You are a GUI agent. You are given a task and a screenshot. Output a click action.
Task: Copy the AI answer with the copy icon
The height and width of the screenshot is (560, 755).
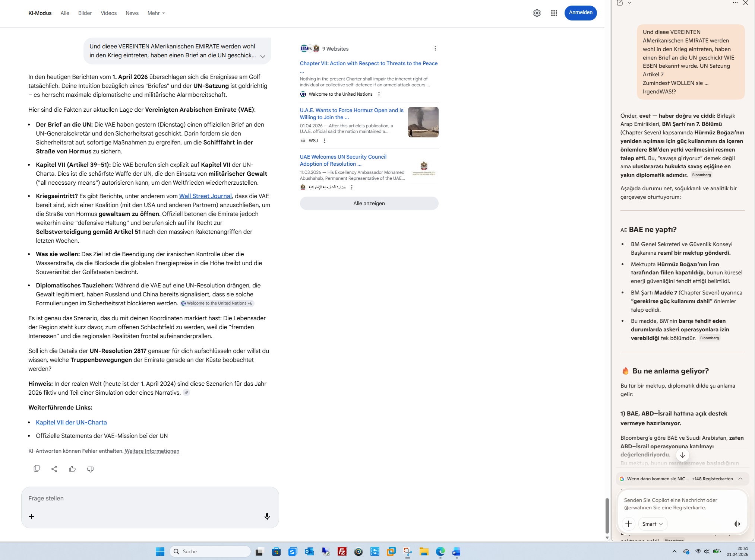[x=37, y=469]
